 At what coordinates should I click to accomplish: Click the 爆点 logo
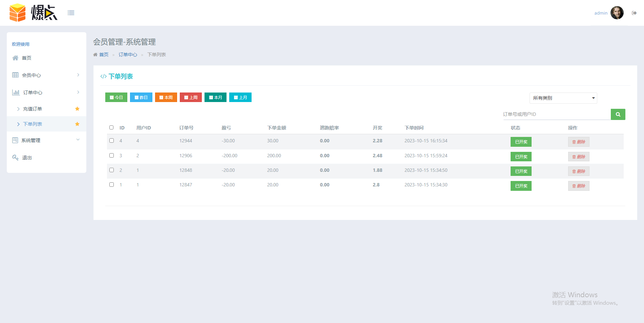click(x=33, y=13)
